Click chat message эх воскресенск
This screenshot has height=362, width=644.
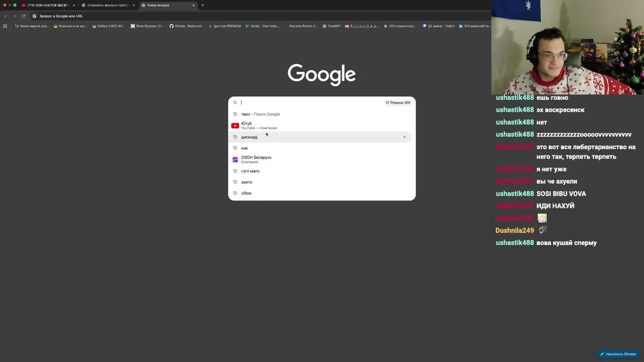click(x=560, y=110)
